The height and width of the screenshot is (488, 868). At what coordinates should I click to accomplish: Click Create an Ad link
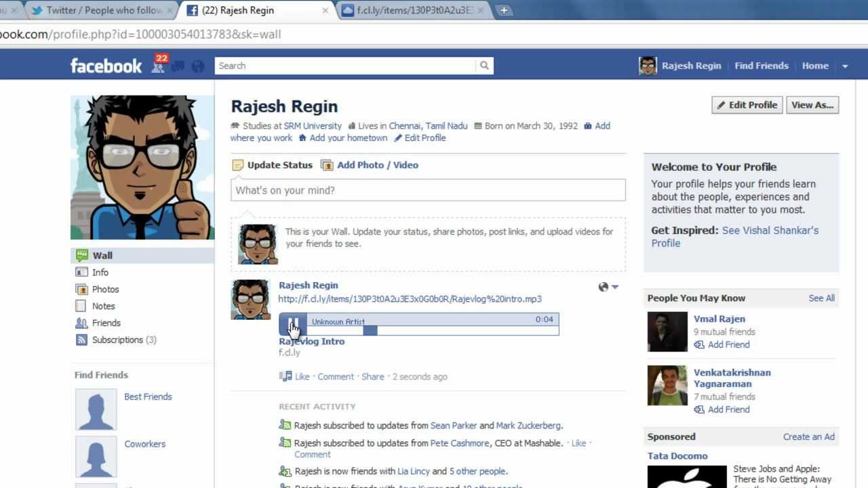(x=809, y=437)
